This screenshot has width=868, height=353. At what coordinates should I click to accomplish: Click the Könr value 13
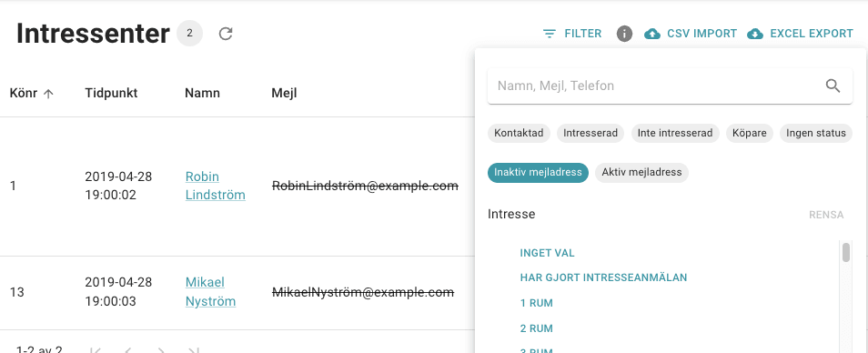click(17, 292)
